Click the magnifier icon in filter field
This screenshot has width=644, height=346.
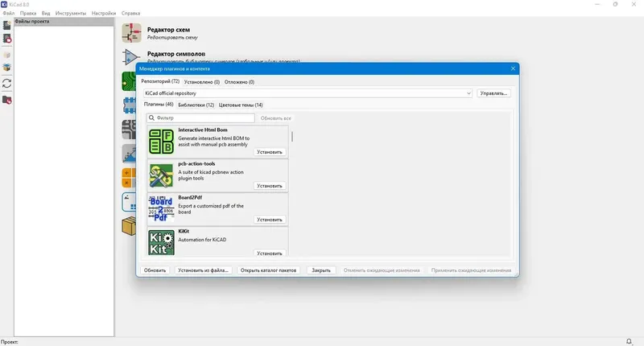(x=151, y=117)
